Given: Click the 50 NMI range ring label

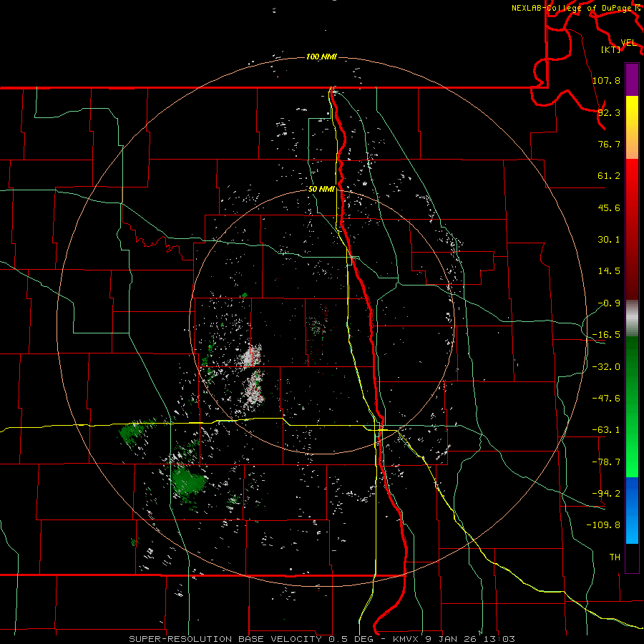Looking at the screenshot, I should point(321,189).
